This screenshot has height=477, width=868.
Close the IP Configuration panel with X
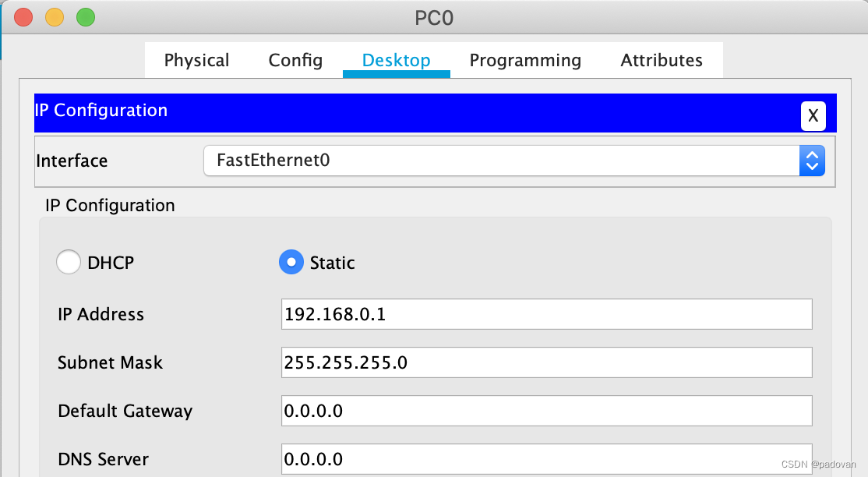point(813,116)
